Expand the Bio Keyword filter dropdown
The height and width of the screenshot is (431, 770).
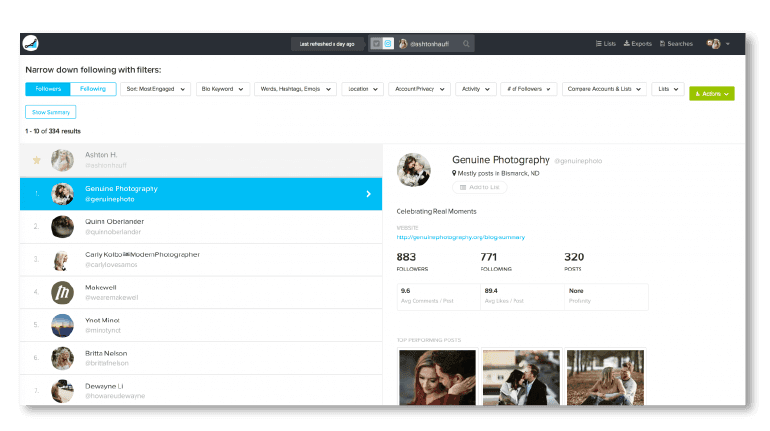coord(222,90)
